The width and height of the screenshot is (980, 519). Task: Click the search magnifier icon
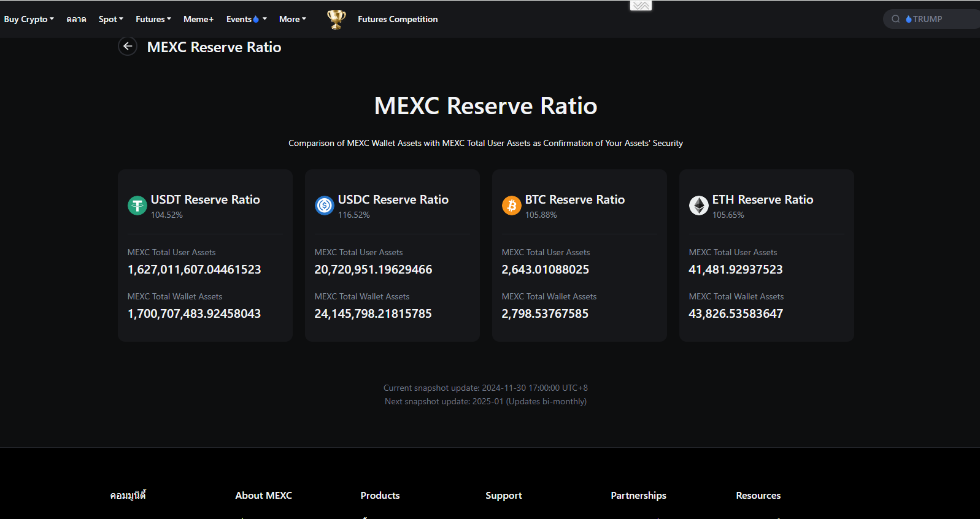tap(896, 19)
